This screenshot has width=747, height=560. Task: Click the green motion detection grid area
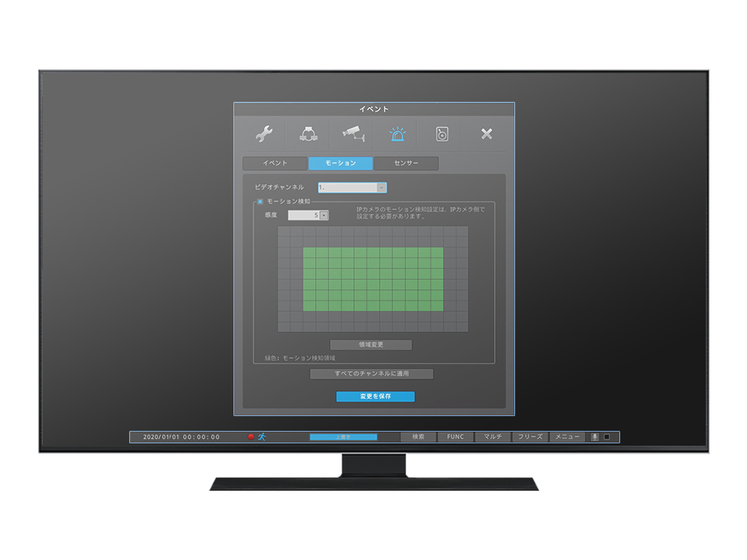click(373, 279)
